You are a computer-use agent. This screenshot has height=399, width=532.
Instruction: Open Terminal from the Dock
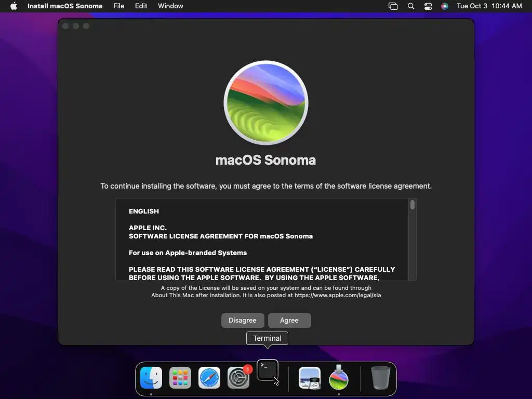[268, 370]
